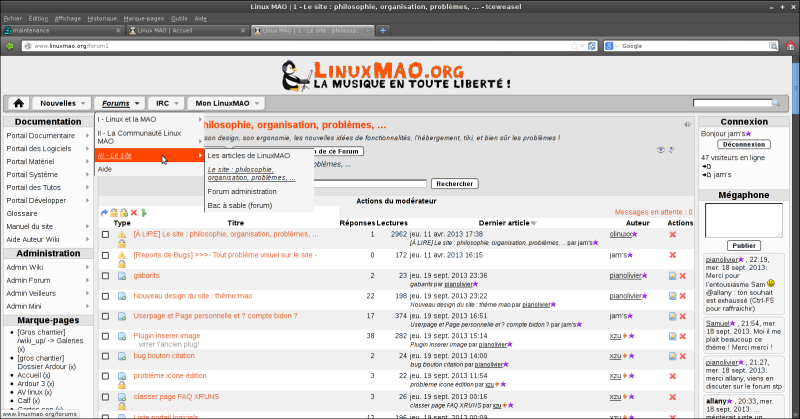Image resolution: width=800 pixels, height=419 pixels.
Task: Open the Marque-pages browser menu
Action: click(x=143, y=18)
